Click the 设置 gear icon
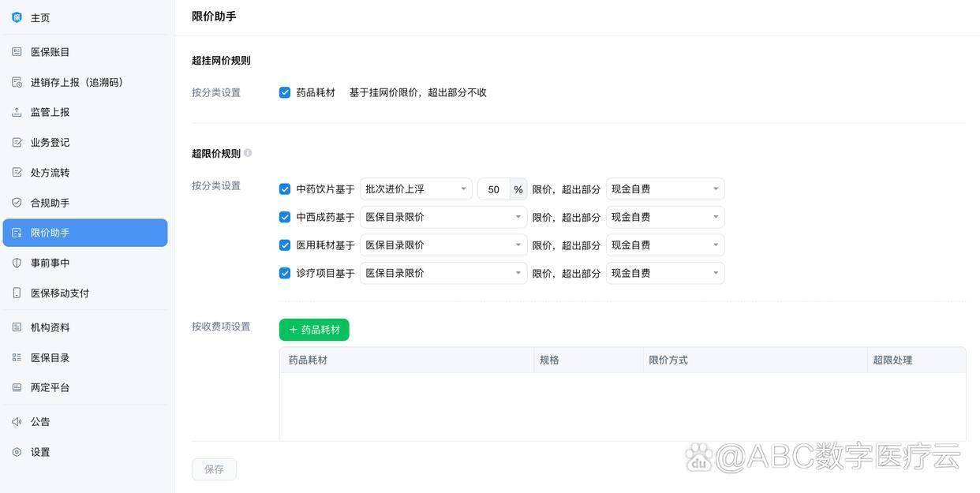Viewport: 980px width, 493px height. click(x=17, y=452)
